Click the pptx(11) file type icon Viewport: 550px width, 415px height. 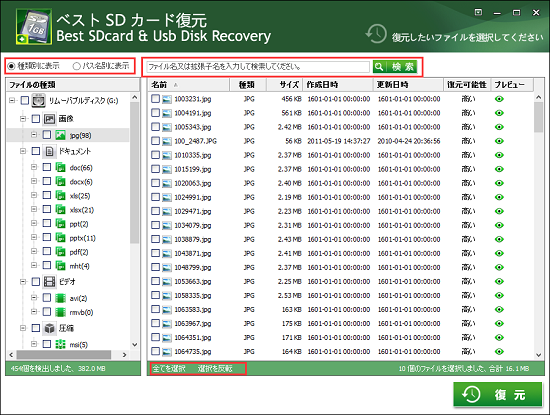coord(60,237)
